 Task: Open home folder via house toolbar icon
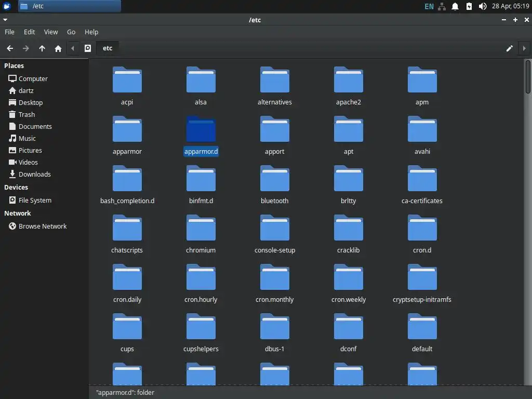point(58,48)
